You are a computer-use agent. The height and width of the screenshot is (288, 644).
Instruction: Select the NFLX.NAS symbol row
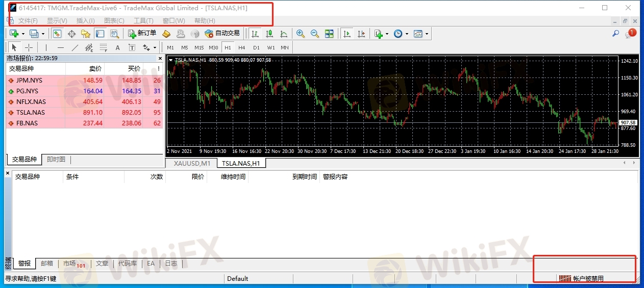[84, 102]
